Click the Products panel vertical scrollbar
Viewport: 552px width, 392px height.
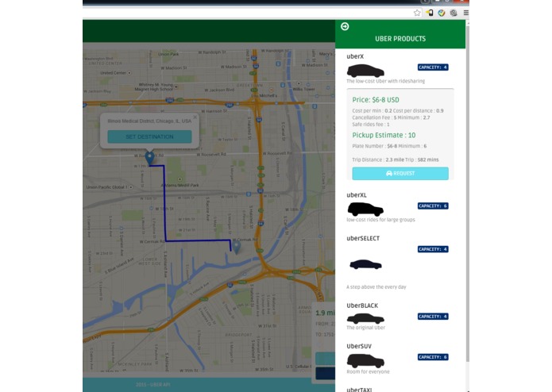click(468, 194)
